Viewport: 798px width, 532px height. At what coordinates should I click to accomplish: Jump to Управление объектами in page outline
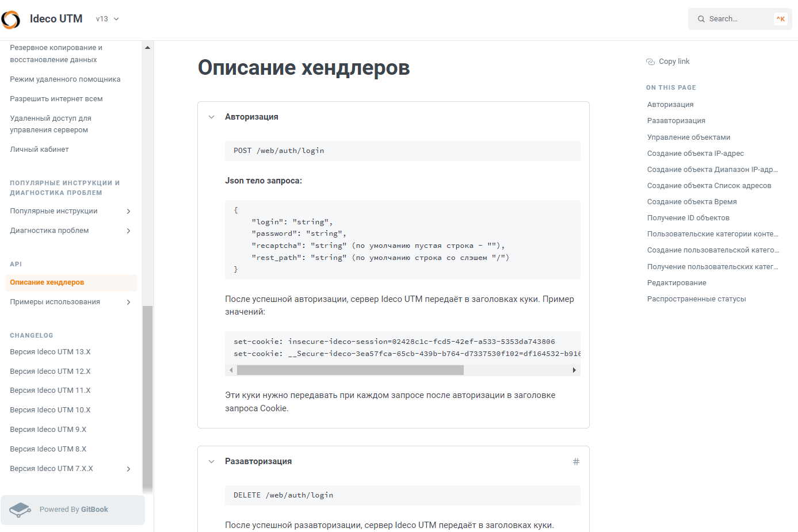coord(689,137)
